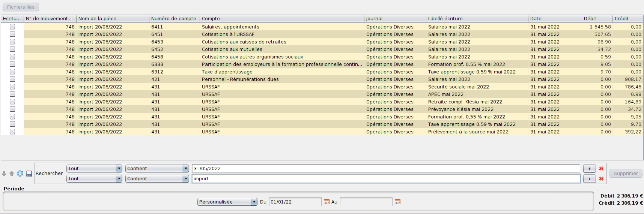Screen dimensions: 644x214
Task: Click the floppy disk save icon
Action: coord(29,174)
